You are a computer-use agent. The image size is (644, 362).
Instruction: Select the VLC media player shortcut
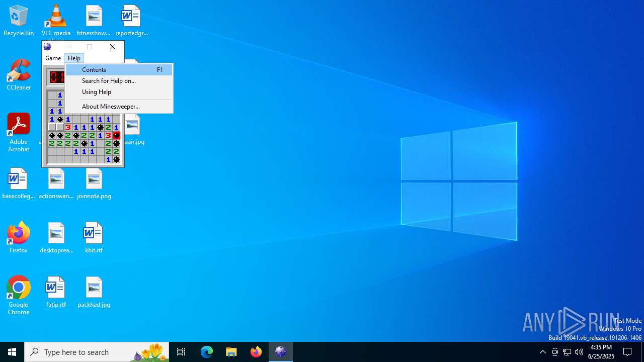click(56, 21)
